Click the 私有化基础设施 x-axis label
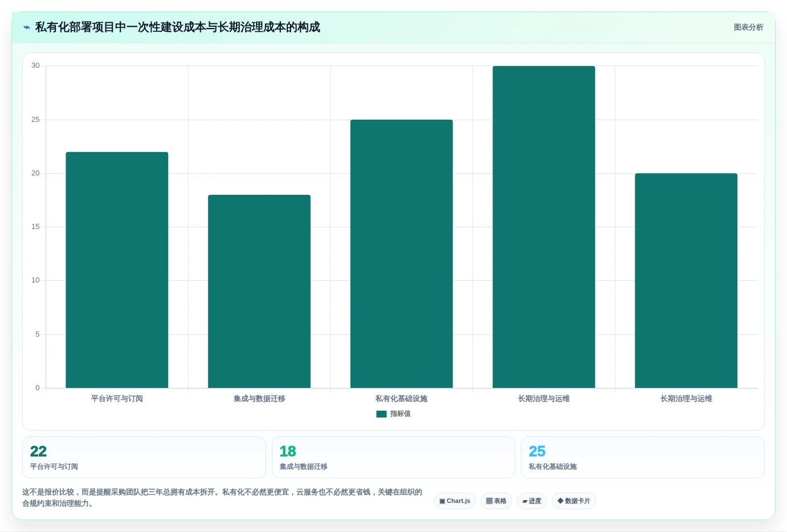The image size is (787, 532). click(x=402, y=399)
